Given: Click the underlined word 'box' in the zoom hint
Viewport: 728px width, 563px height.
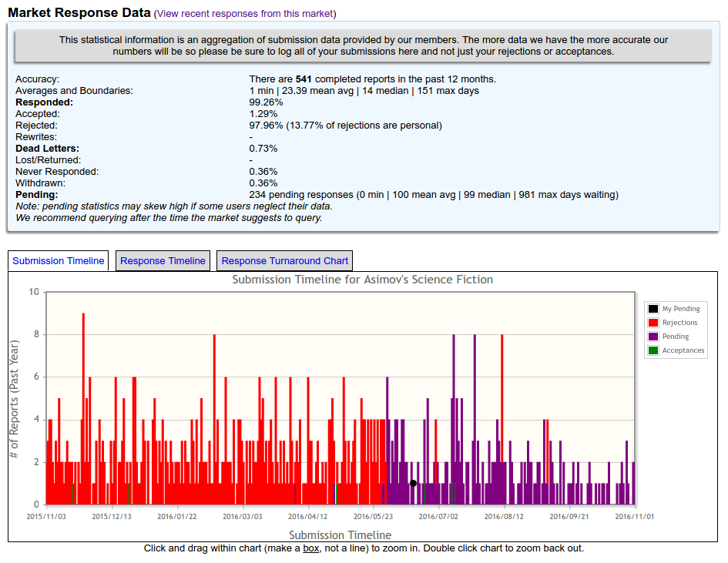Looking at the screenshot, I should point(311,548).
